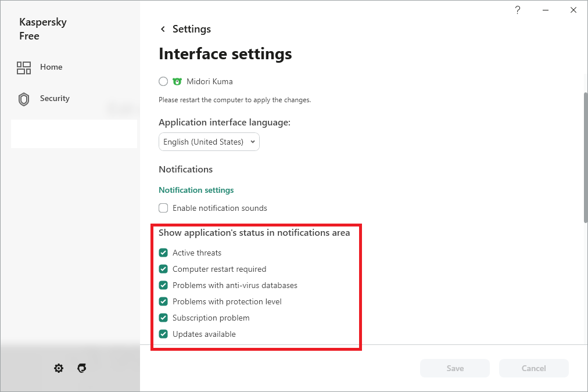Click the Notifications section heading

185,170
